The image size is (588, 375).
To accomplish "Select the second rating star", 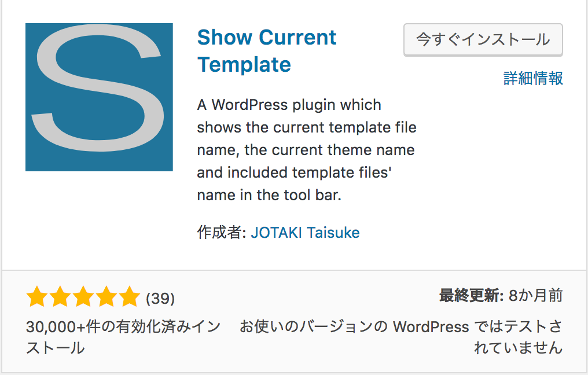I will point(60,297).
